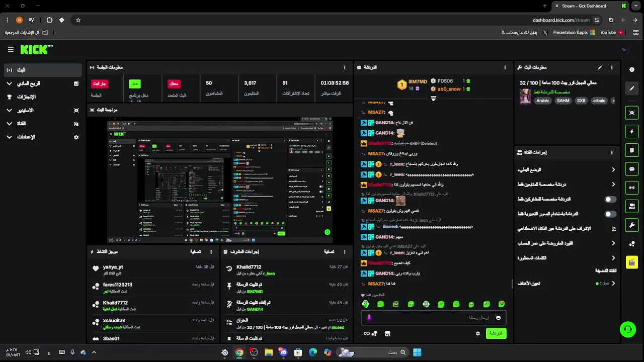Click the purple microphone icon in the chat input

369,318
